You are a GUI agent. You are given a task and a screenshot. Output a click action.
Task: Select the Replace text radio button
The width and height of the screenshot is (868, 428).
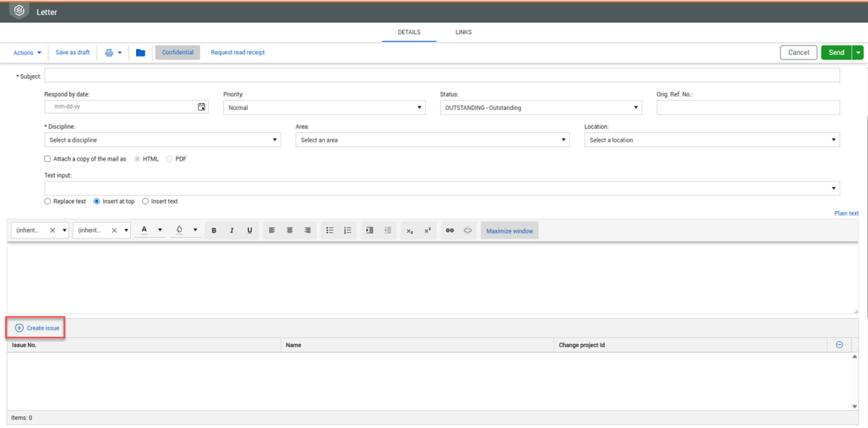coord(48,202)
